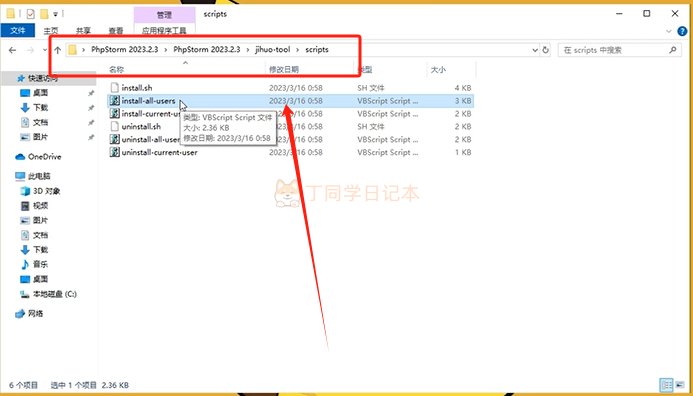The width and height of the screenshot is (693, 396).
Task: Go back with the left arrow button
Action: coord(12,50)
